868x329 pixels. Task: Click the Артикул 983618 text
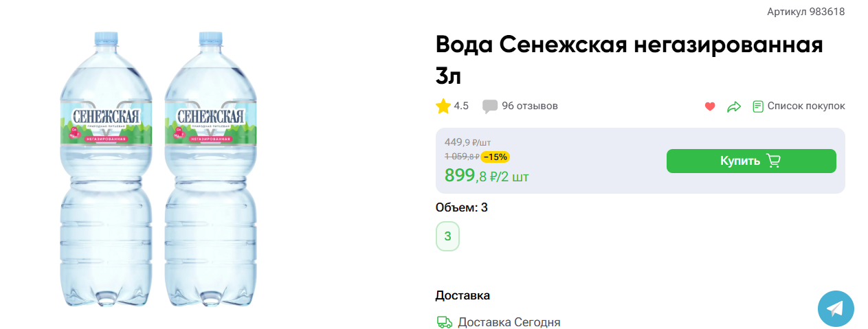click(805, 12)
